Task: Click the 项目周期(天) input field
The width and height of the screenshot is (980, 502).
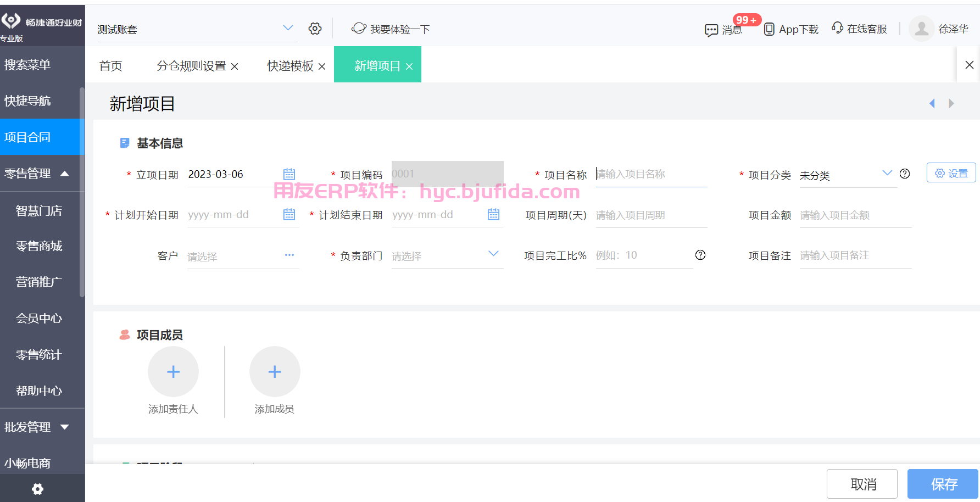Action: click(x=652, y=215)
